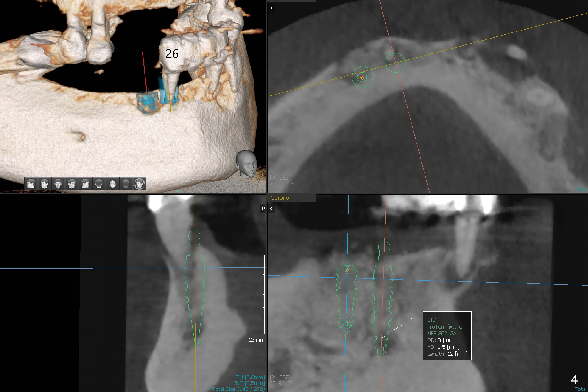This screenshot has width=588, height=392.
Task: Click Total Slice (145 / 272) indicator
Action: coord(238,389)
